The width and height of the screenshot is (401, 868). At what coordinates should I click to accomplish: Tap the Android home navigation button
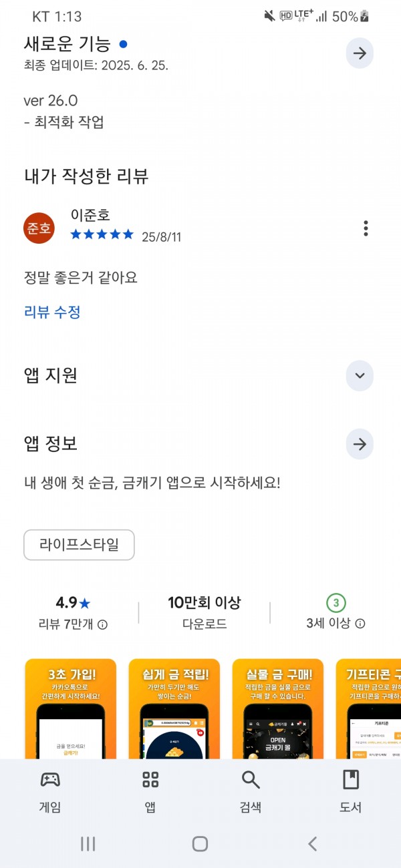pyautogui.click(x=200, y=844)
